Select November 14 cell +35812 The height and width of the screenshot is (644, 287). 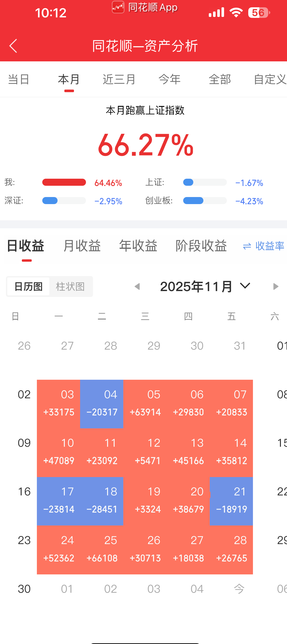231,453
